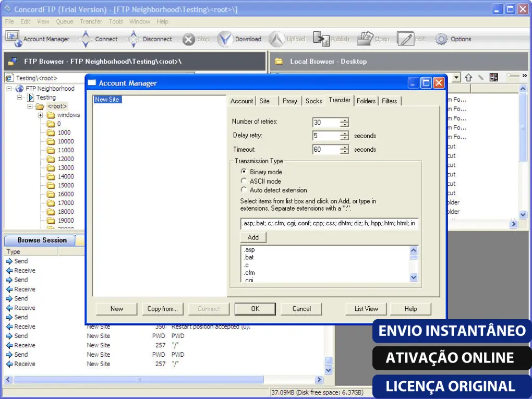The height and width of the screenshot is (399, 532).
Task: Click the Download toolbar icon
Action: coord(225,39)
